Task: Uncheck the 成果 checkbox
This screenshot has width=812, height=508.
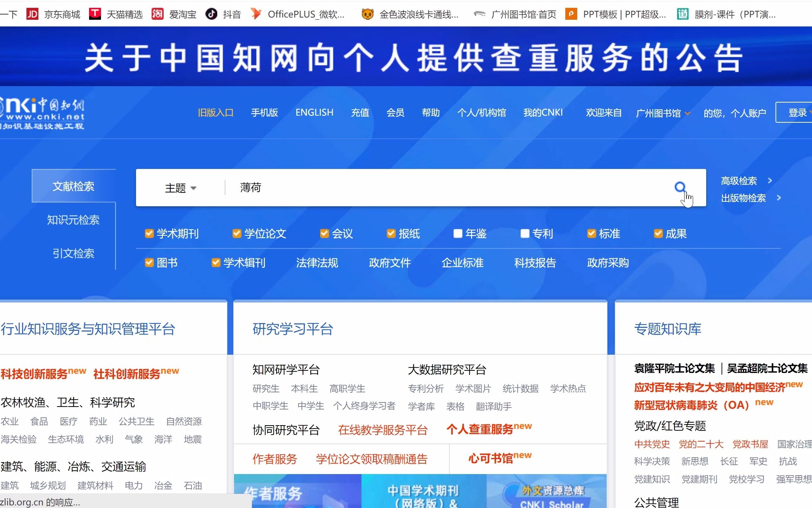Action: (x=658, y=233)
